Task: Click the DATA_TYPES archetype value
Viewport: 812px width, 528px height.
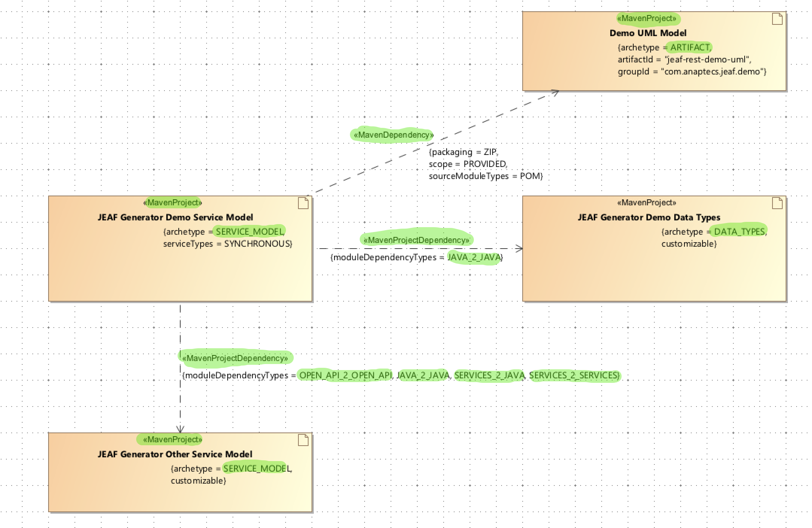Action: [x=739, y=232]
